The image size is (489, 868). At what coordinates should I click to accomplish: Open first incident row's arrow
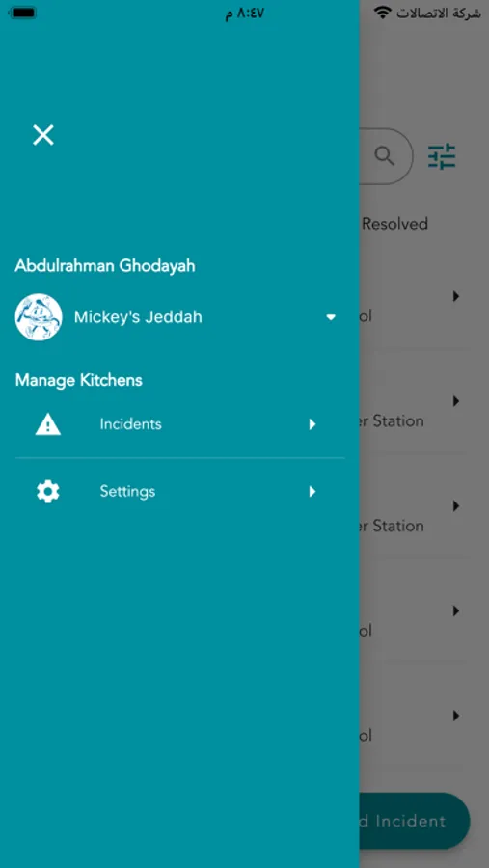[x=456, y=296]
